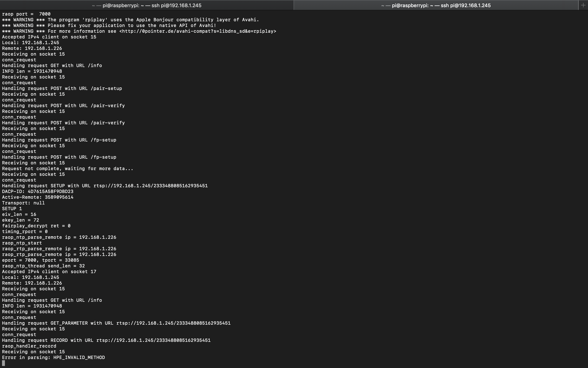Click 'Error in parsing: HPE_INVALID_METHOD' line
Screen dimensions: 588x368
coord(53,358)
